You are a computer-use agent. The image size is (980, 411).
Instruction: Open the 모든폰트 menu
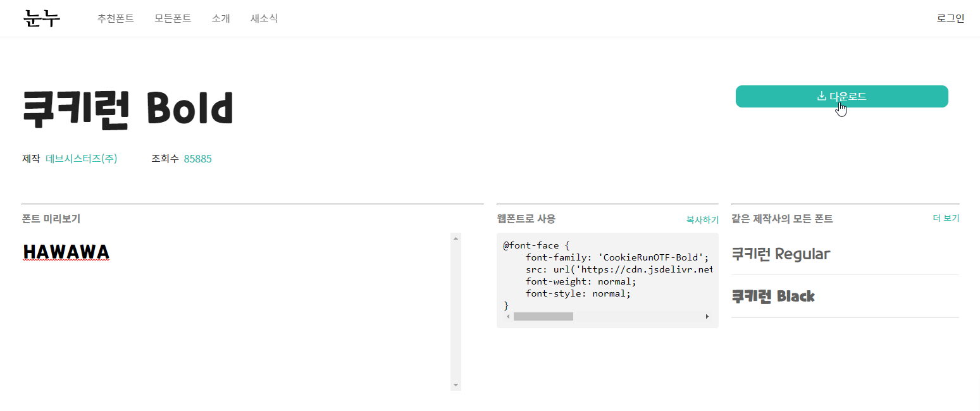point(173,18)
